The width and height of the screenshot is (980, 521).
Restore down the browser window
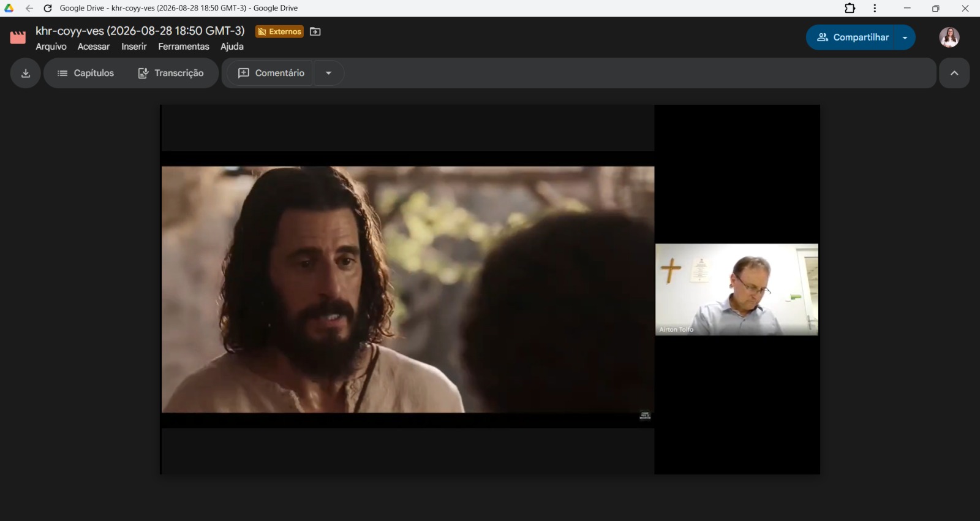(x=935, y=8)
